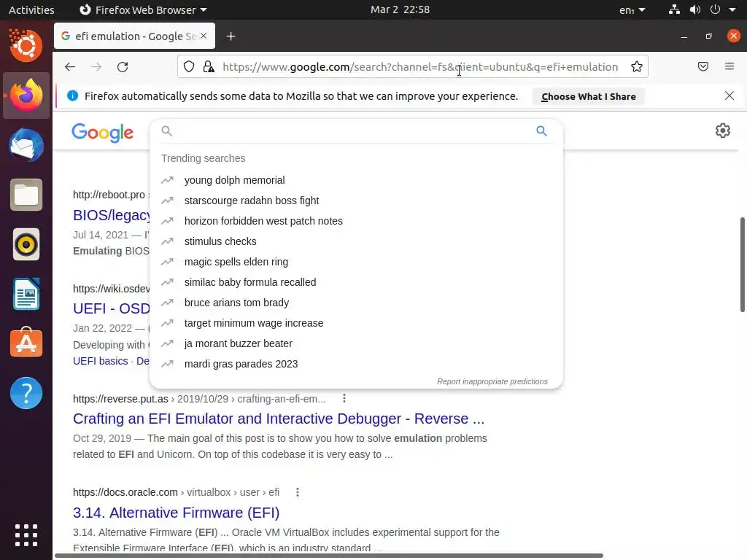
Task: Click the horizontal page scrollbar
Action: coord(329,556)
